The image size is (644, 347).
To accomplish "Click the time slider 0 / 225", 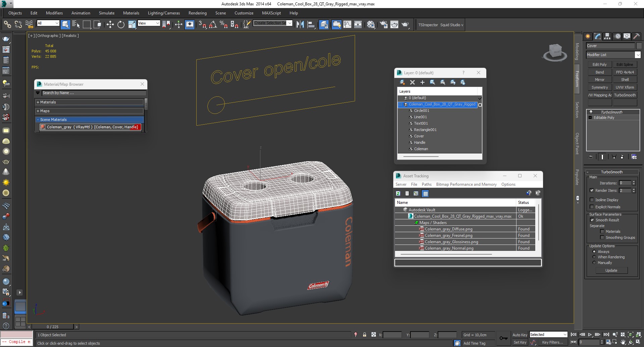I will point(53,327).
